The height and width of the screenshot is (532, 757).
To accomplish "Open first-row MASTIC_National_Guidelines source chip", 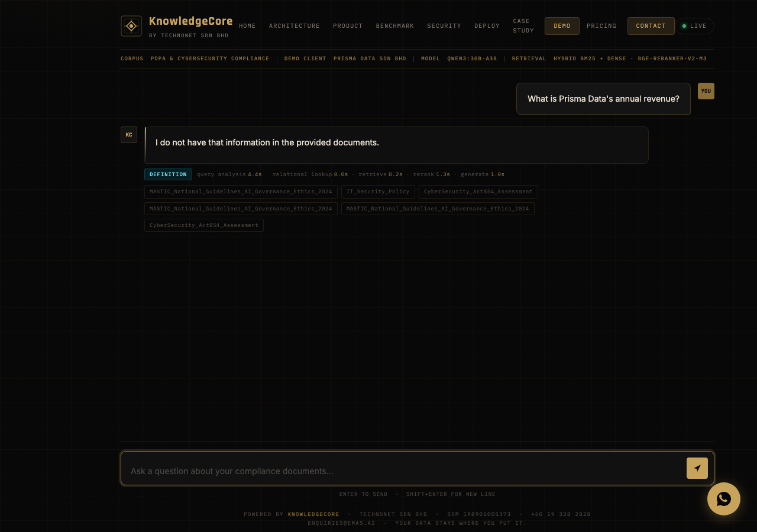I will pyautogui.click(x=241, y=192).
